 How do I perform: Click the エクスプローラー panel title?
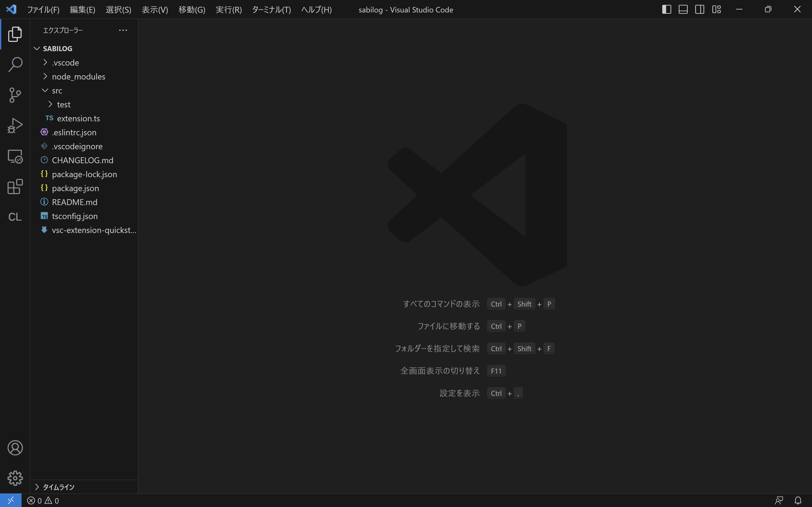[x=63, y=30]
